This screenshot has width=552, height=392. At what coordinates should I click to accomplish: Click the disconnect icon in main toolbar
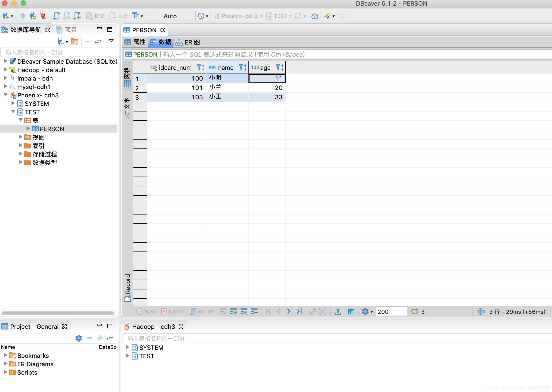pyautogui.click(x=43, y=16)
